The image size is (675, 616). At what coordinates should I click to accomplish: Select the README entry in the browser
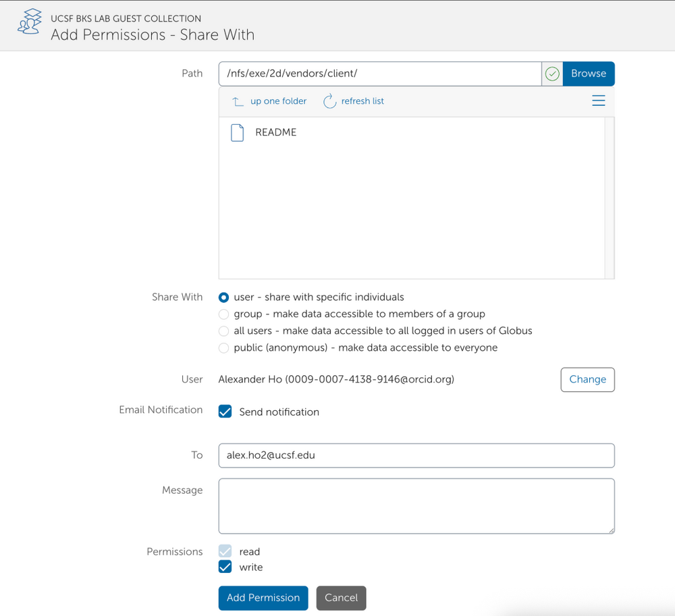[x=275, y=132]
